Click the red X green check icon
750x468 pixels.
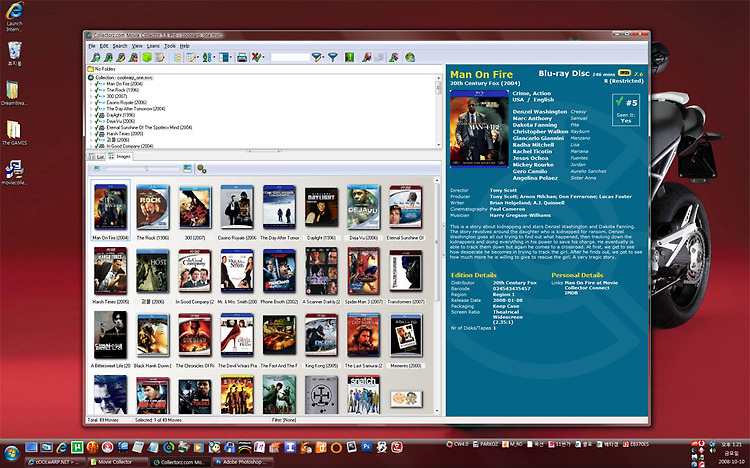point(256,57)
